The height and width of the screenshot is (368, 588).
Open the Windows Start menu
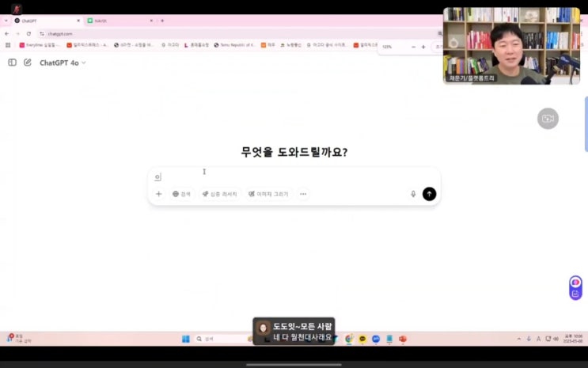click(186, 339)
